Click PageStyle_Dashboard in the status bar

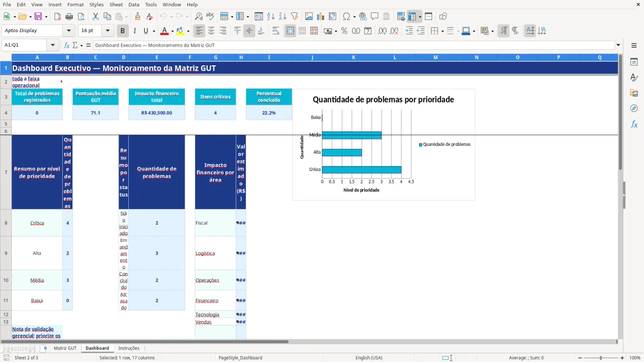[240, 358]
